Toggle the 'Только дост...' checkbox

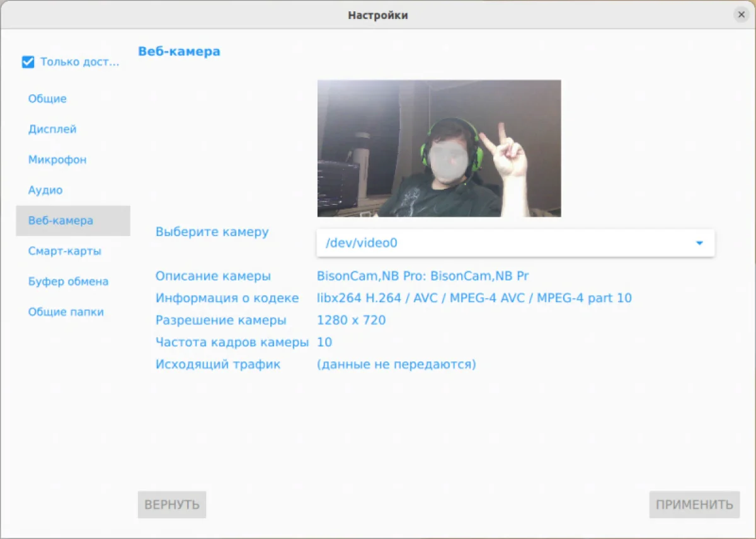click(x=28, y=62)
